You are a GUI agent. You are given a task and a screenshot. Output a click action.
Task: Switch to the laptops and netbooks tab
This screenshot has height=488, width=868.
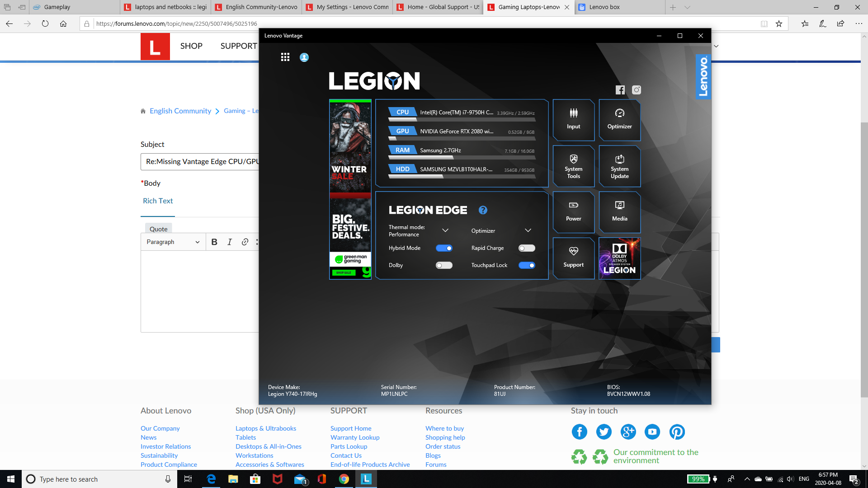(165, 7)
